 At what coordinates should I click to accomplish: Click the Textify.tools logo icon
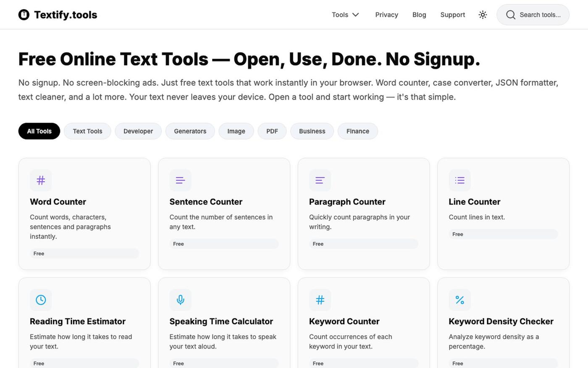pos(24,15)
